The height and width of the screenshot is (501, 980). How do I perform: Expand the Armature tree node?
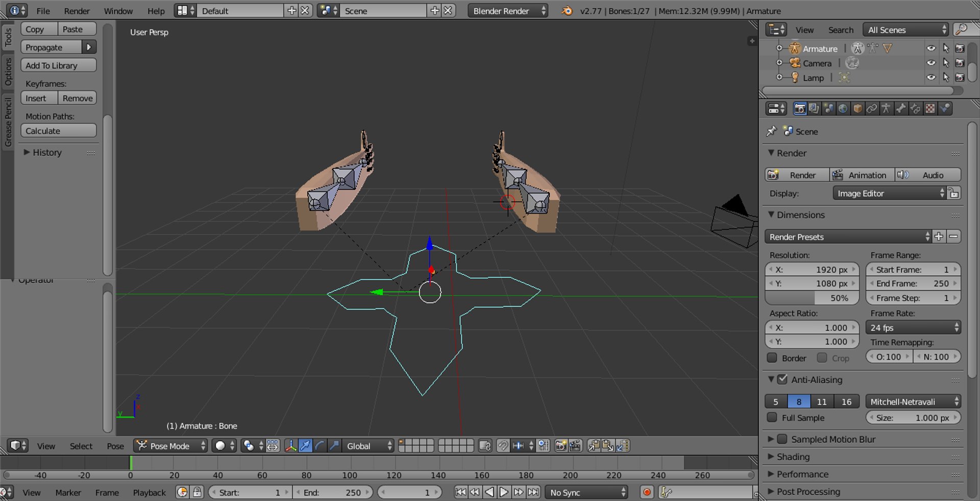[779, 49]
